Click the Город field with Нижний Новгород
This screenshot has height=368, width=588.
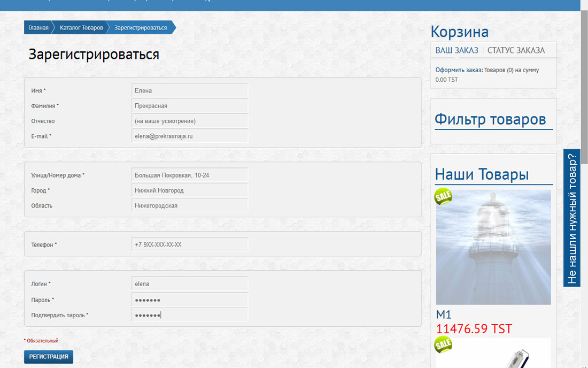point(190,190)
